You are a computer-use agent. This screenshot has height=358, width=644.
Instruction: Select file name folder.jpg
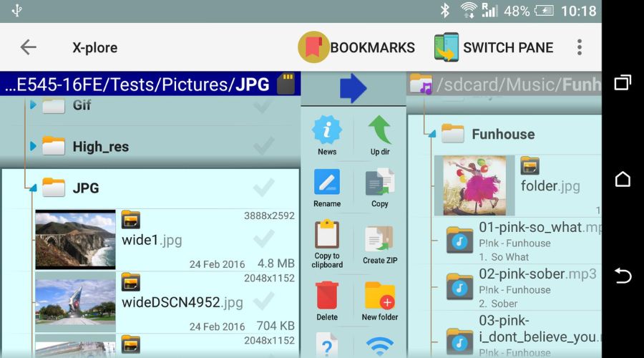click(x=550, y=186)
